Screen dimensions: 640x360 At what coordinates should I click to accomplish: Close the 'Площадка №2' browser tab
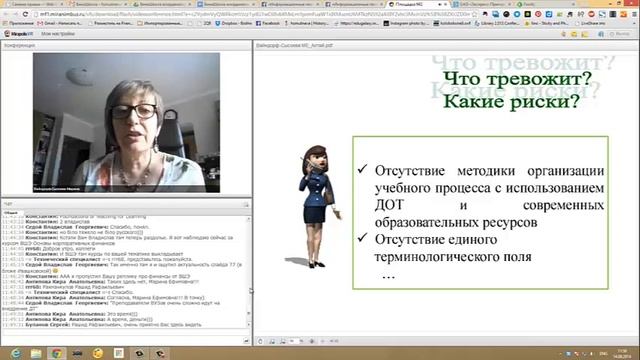pos(445,4)
